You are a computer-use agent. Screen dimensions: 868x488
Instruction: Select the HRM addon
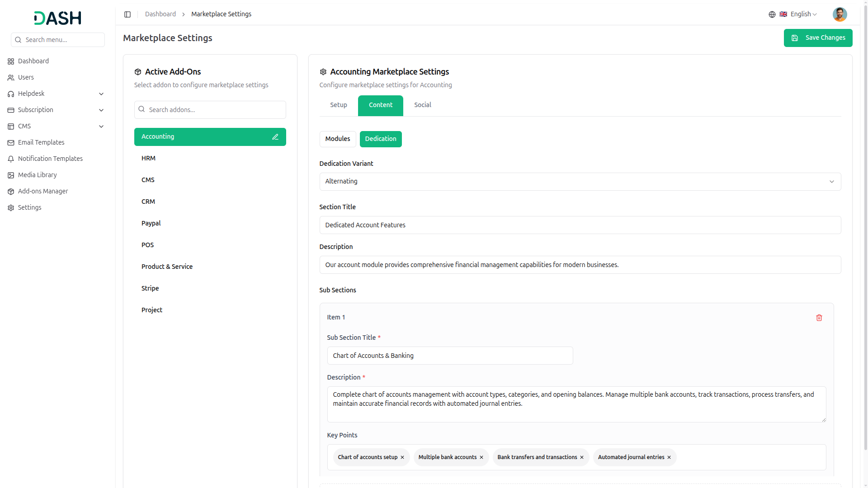(x=210, y=159)
